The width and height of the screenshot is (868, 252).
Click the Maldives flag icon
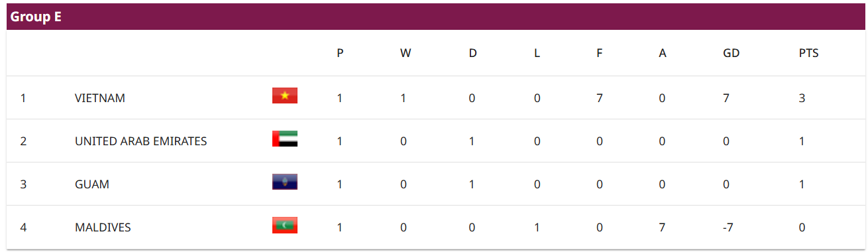[x=285, y=225]
